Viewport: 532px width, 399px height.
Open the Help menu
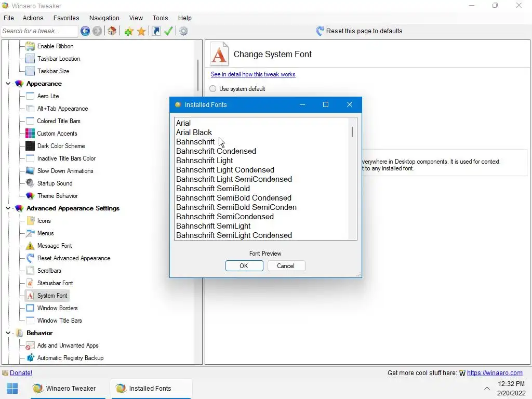tap(184, 18)
